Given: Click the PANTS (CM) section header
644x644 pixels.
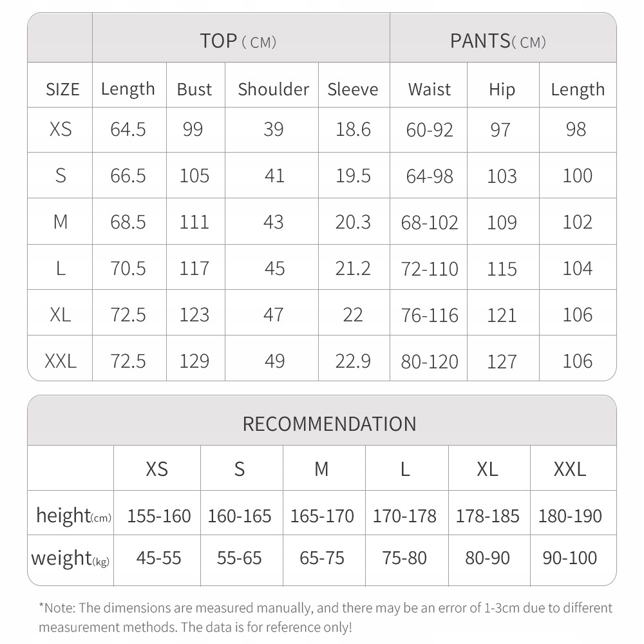Looking at the screenshot, I should (x=498, y=41).
